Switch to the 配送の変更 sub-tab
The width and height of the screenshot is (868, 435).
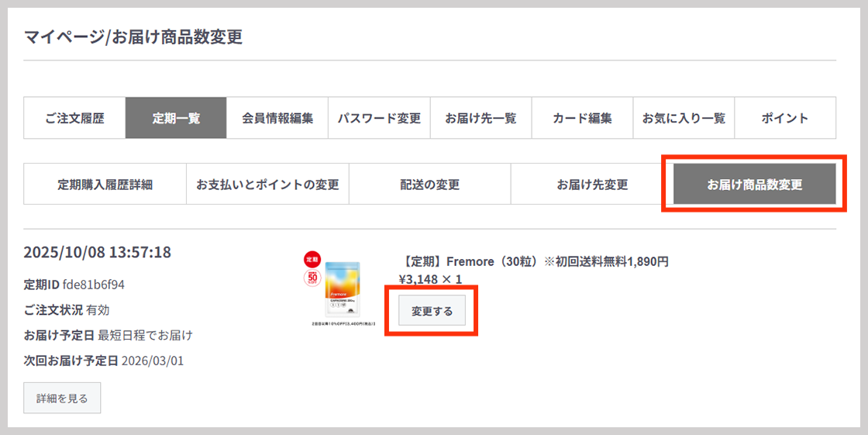(x=429, y=185)
